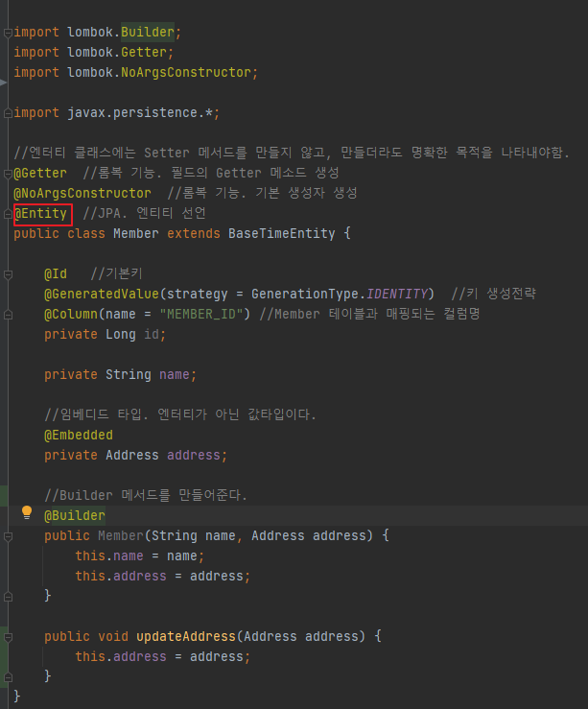
Task: Click the @Column annotation
Action: point(71,314)
